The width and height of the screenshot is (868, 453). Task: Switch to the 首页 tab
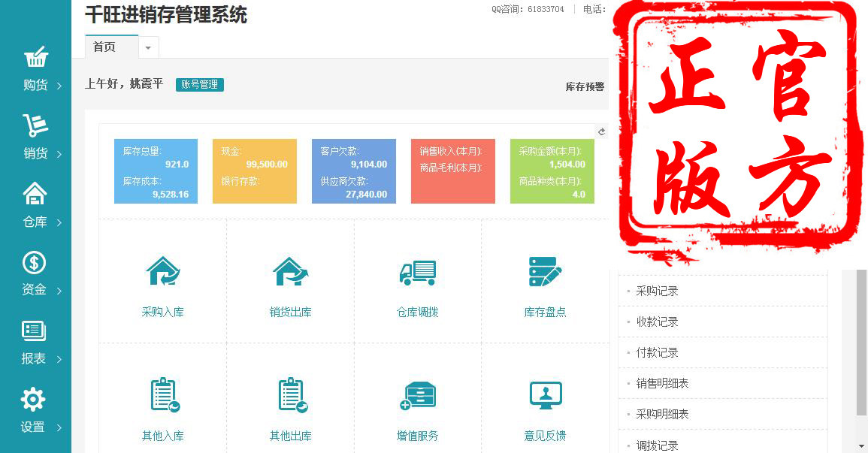(x=111, y=47)
